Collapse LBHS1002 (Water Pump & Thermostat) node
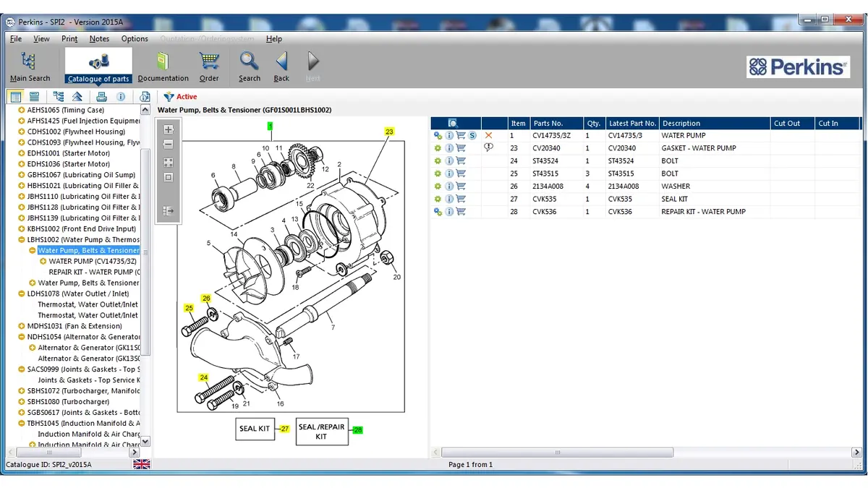 (22, 240)
